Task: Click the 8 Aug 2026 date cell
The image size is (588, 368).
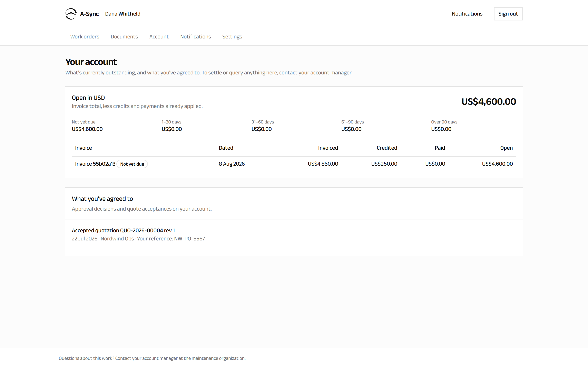Action: coord(232,164)
